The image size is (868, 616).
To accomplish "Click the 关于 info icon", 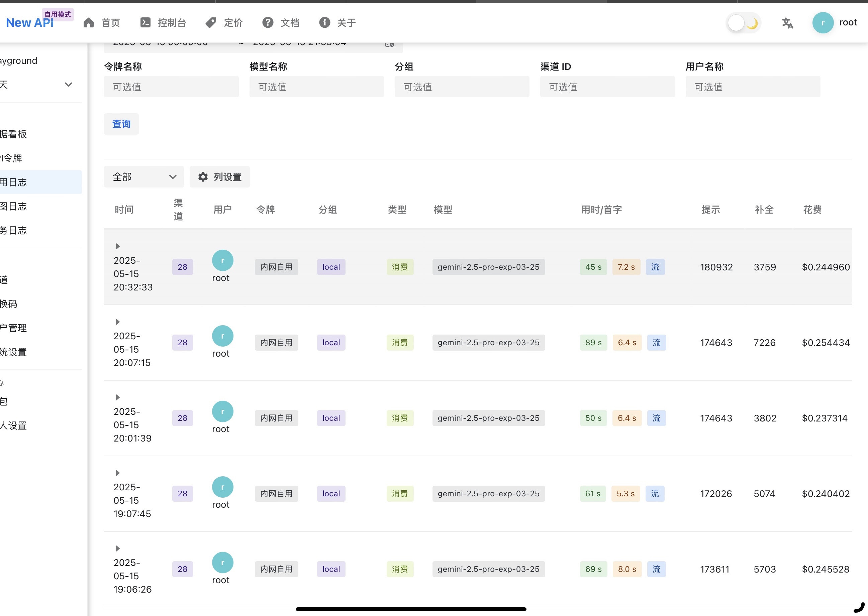I will pyautogui.click(x=324, y=23).
